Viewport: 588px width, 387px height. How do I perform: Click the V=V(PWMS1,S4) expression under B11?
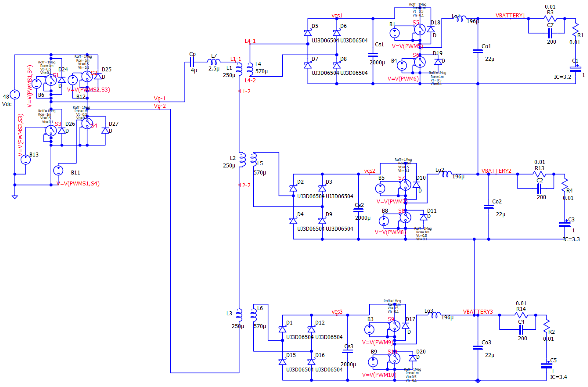(78, 184)
